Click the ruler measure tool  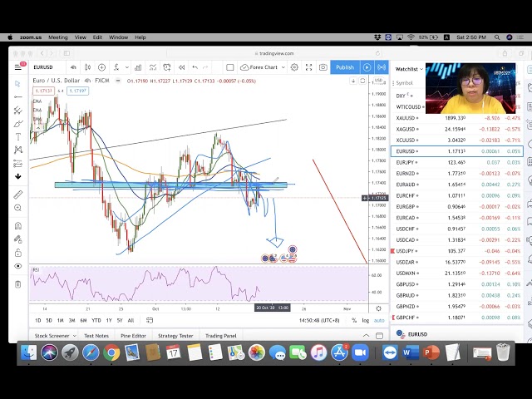pos(18,195)
